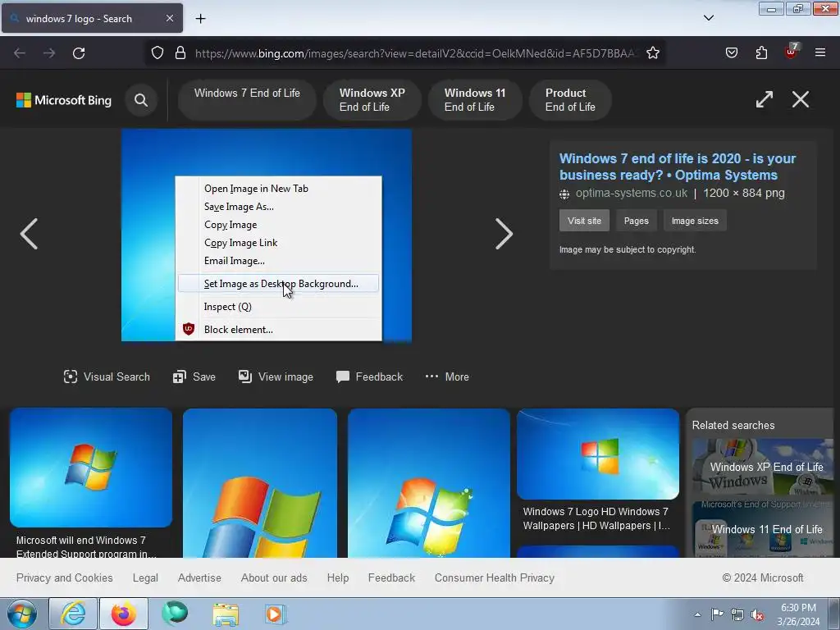
Task: Reload the page with the refresh icon
Action: tap(79, 53)
